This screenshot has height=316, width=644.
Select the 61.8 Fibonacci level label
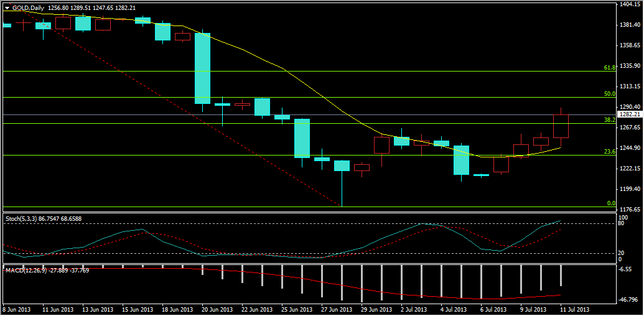610,67
